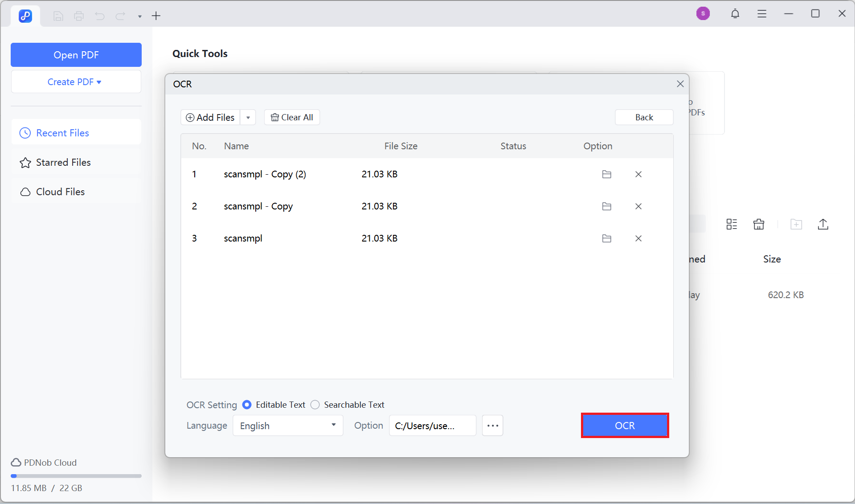Screen dimensions: 855x504
Task: Expand the Create PDF dropdown
Action: point(76,82)
